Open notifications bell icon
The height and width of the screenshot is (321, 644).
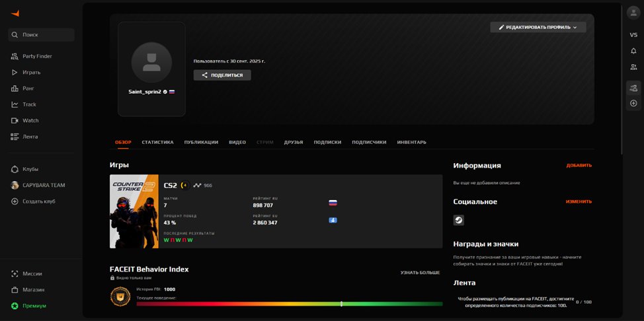pyautogui.click(x=633, y=51)
